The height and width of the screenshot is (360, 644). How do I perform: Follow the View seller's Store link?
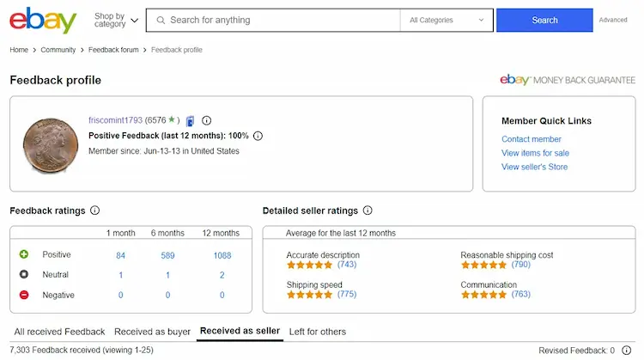(534, 167)
